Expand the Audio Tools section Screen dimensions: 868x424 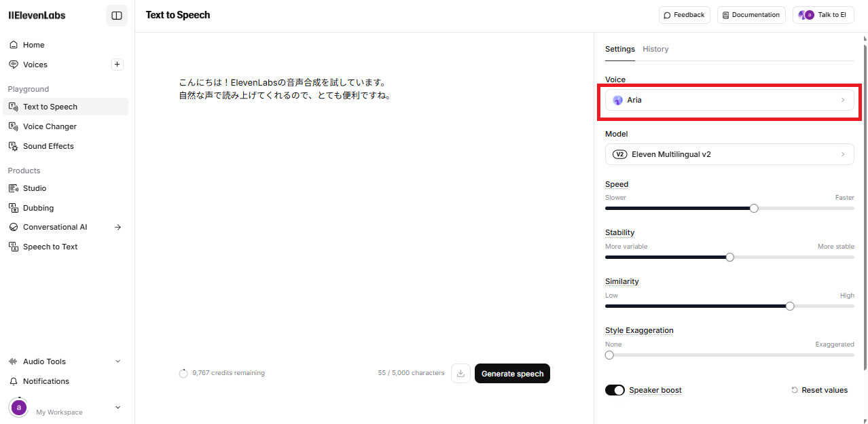[x=65, y=361]
